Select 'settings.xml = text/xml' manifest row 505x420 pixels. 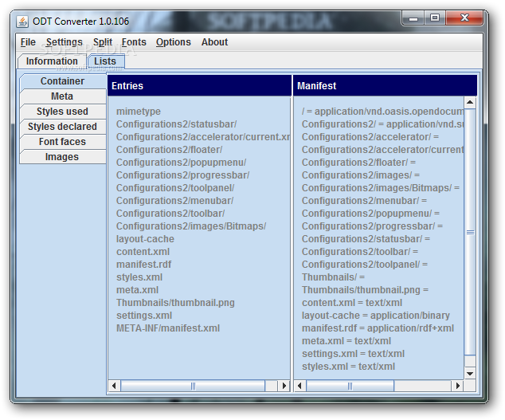tap(353, 354)
